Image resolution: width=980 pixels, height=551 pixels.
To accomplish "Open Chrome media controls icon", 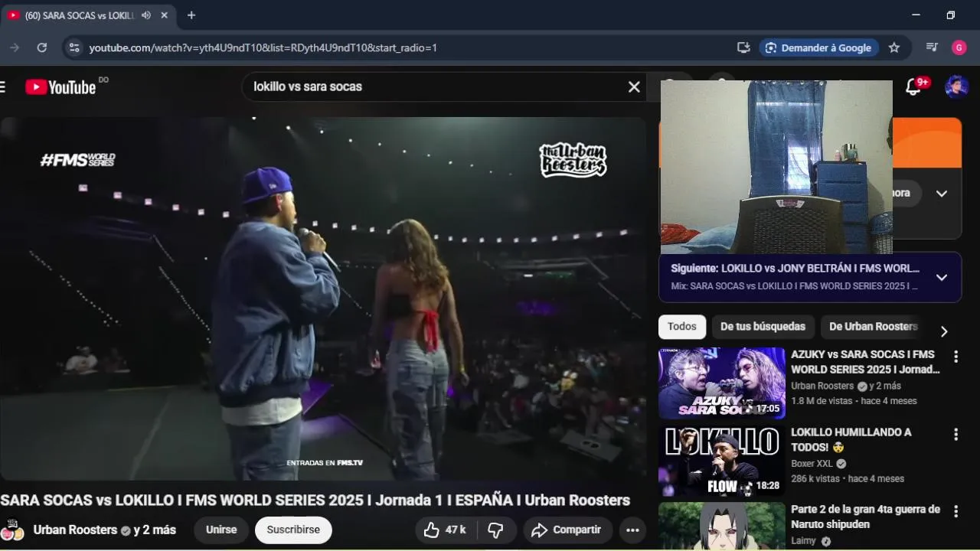I will tap(932, 47).
